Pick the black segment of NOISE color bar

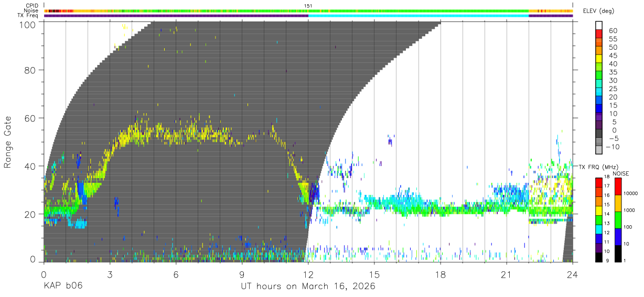point(619,253)
